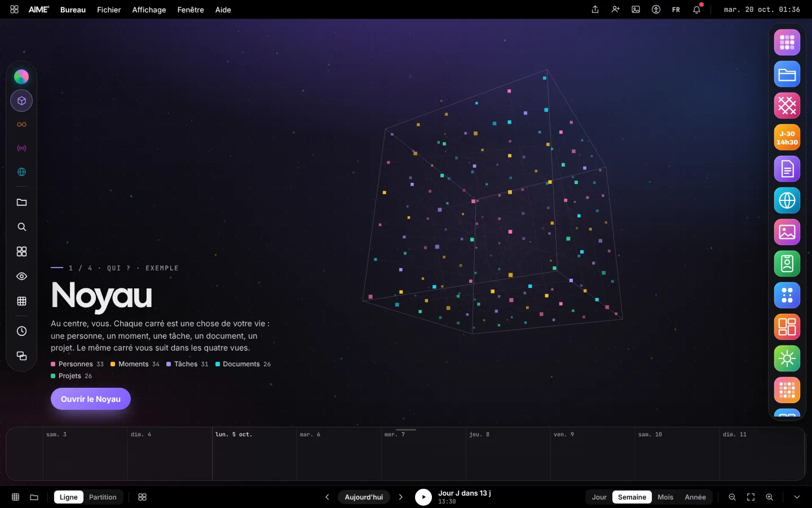
Task: Open the Fichier menu
Action: tap(109, 10)
